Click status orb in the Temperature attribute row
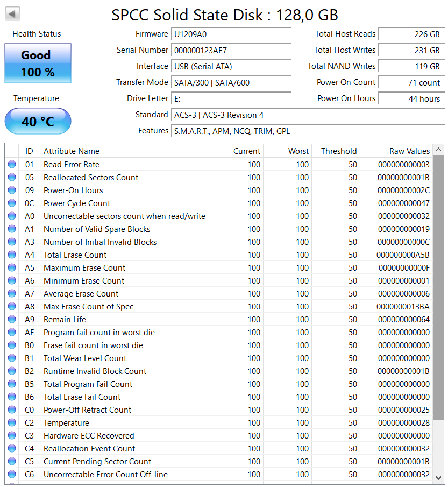The height and width of the screenshot is (487, 448). (12, 423)
